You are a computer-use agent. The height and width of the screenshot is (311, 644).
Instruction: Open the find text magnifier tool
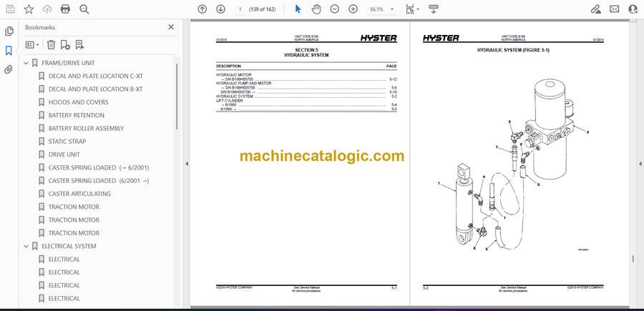[x=84, y=9]
